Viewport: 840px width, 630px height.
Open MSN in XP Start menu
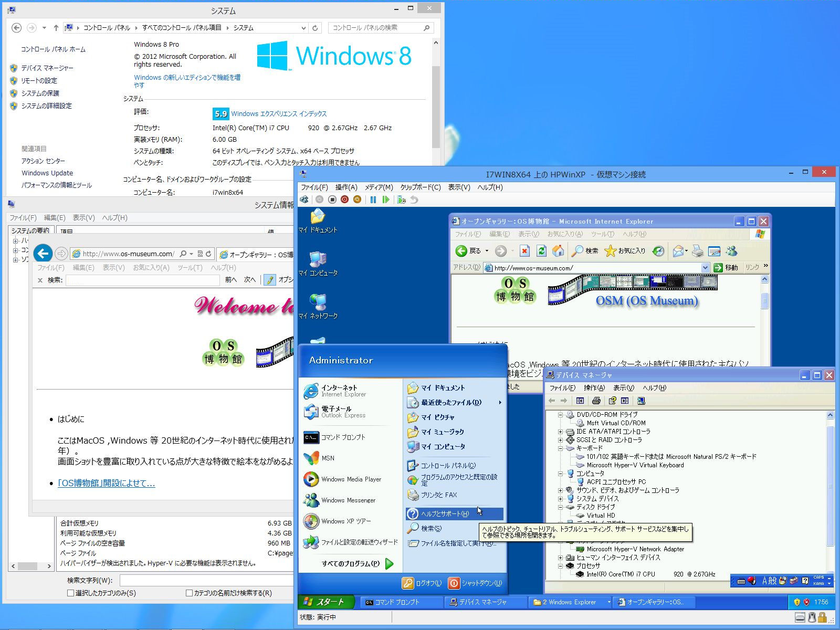(x=319, y=458)
